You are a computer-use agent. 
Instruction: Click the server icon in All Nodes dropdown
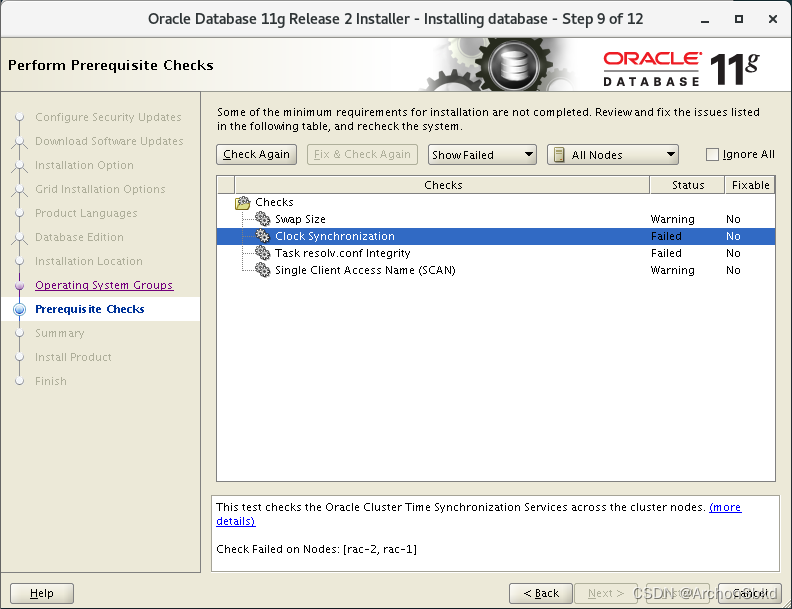point(559,155)
